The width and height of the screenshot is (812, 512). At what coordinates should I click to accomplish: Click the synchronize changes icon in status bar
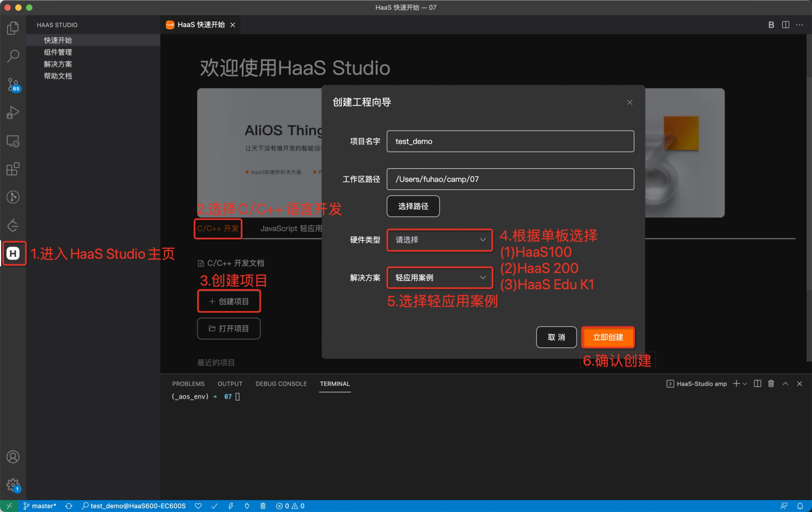[x=69, y=506]
